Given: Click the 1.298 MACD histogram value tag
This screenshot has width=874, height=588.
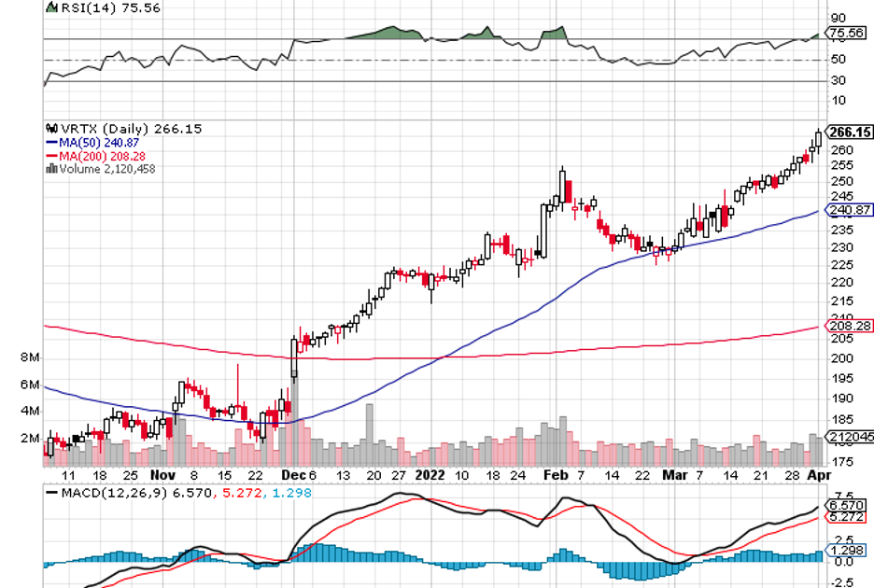Looking at the screenshot, I should [x=848, y=553].
